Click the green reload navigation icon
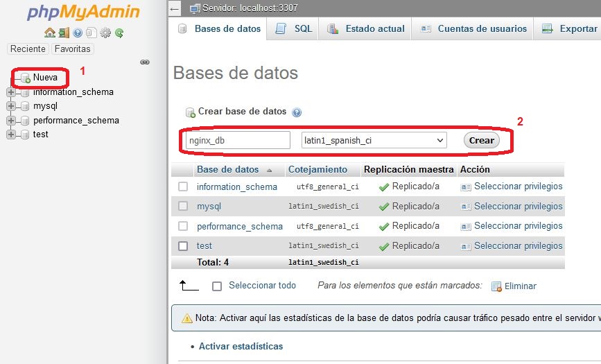The width and height of the screenshot is (601, 364). tap(119, 33)
